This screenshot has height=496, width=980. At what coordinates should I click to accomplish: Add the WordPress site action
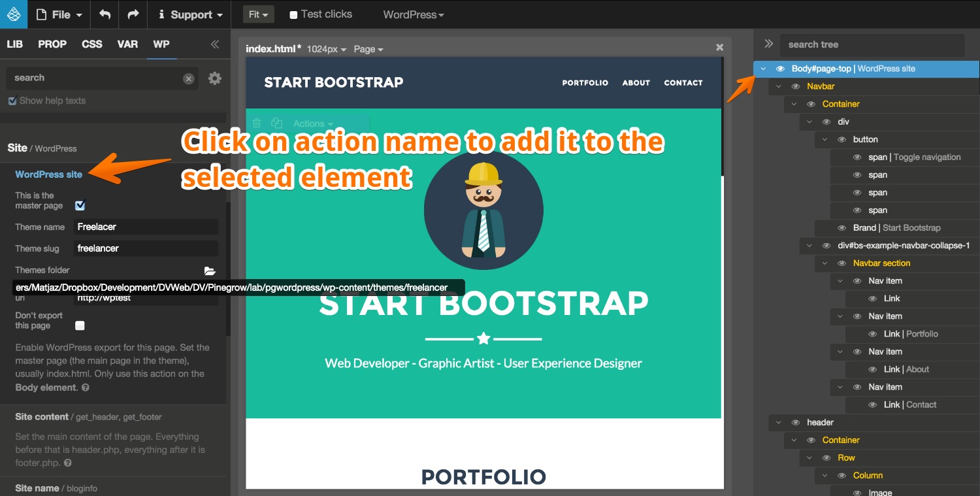49,174
